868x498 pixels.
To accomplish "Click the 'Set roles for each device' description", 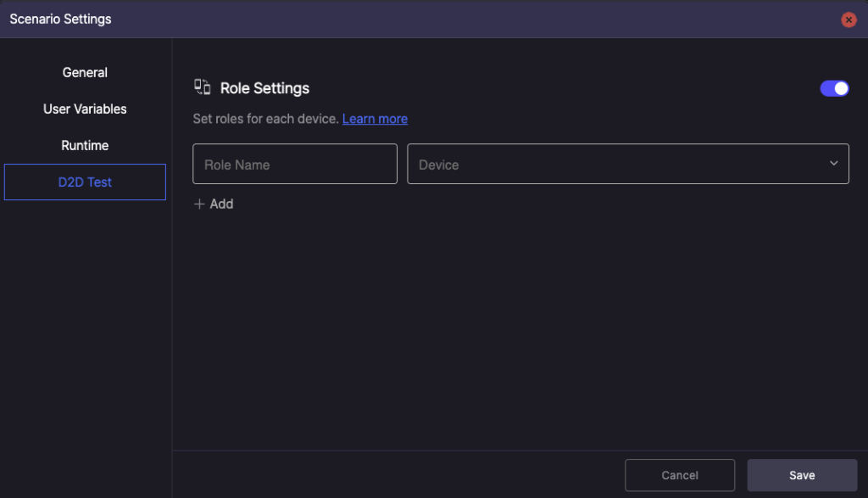I will coord(265,119).
